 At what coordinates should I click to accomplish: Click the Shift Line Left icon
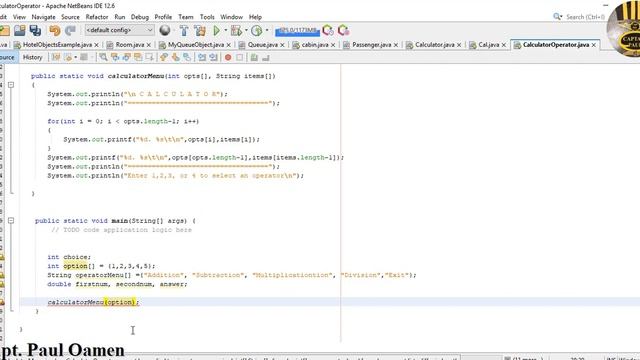[202, 58]
